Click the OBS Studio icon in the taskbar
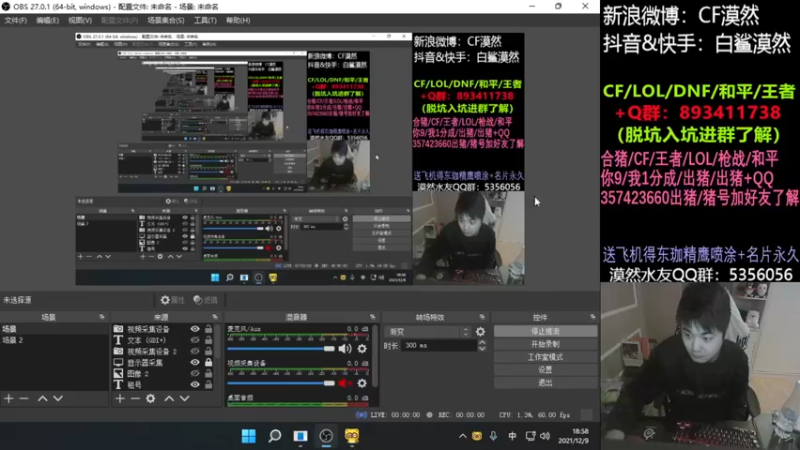This screenshot has width=800, height=450. coord(326,436)
